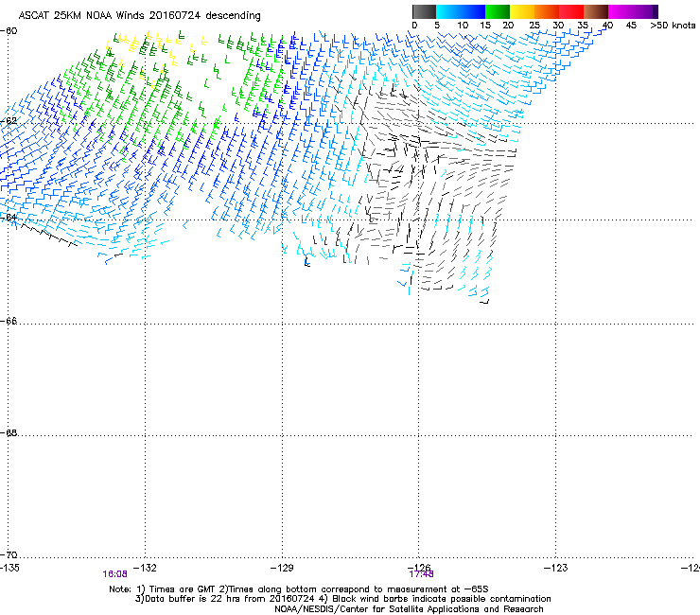Click the orange 25-30 knots color segment

tap(547, 11)
